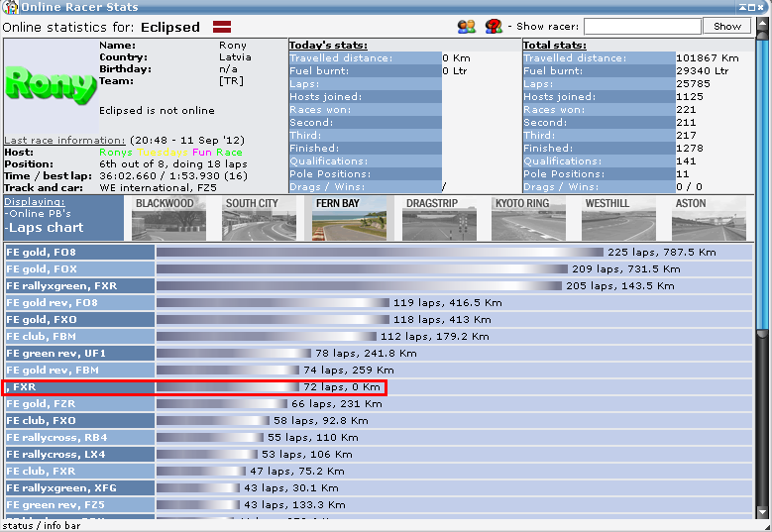This screenshot has height=532, width=772.
Task: Select the Blackwood track thumbnail
Action: click(x=168, y=219)
